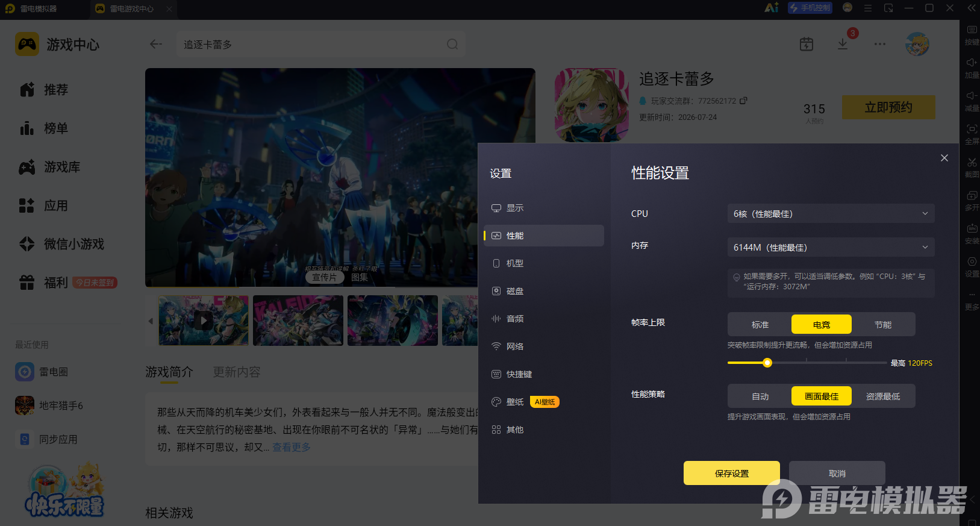Open the 查看更多 link in the game intro
Screen dimensions: 980x526
(292, 447)
